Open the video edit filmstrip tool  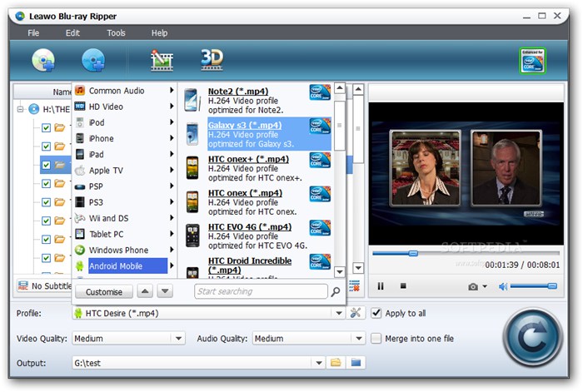(x=162, y=60)
